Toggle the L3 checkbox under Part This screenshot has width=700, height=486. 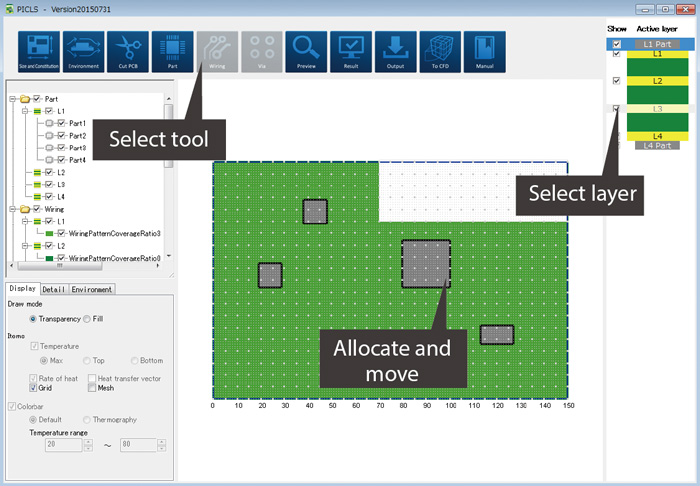click(x=49, y=184)
